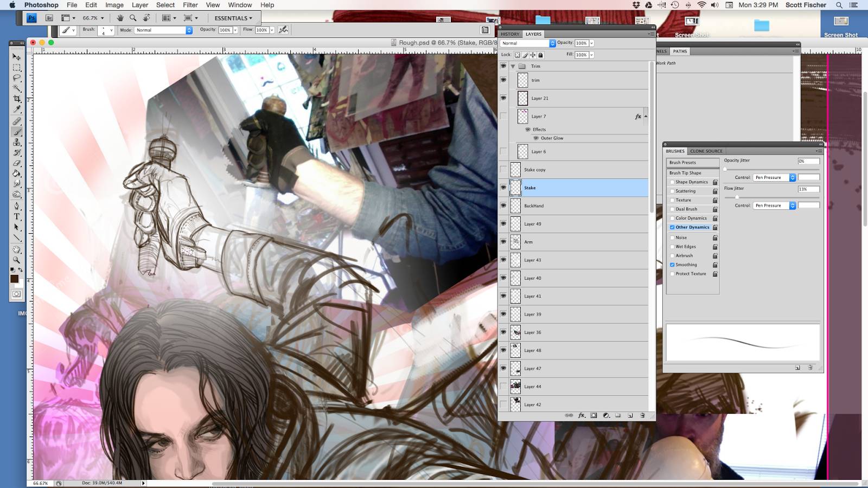Switch to the HISTORY tab
Image resolution: width=868 pixels, height=488 pixels.
(x=510, y=34)
